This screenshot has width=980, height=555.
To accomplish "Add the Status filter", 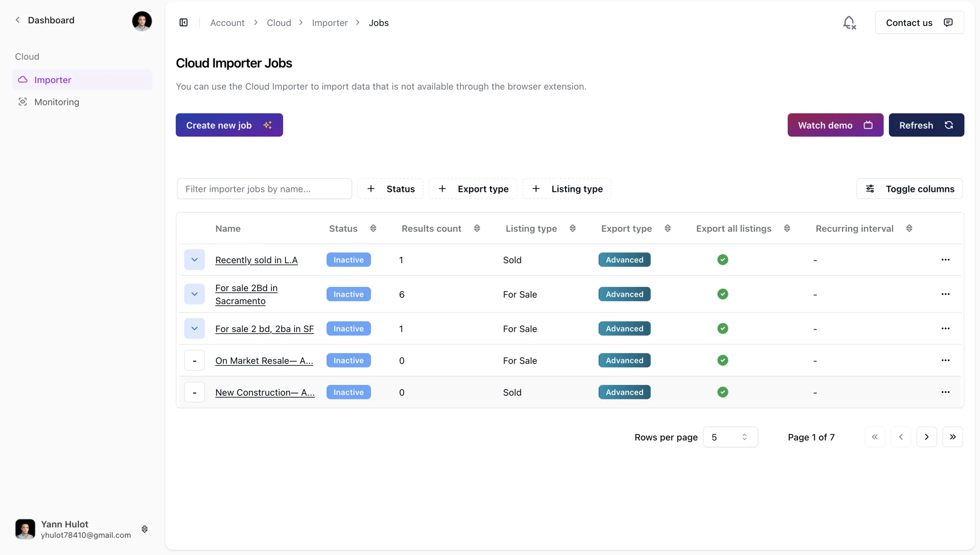I will tap(390, 189).
